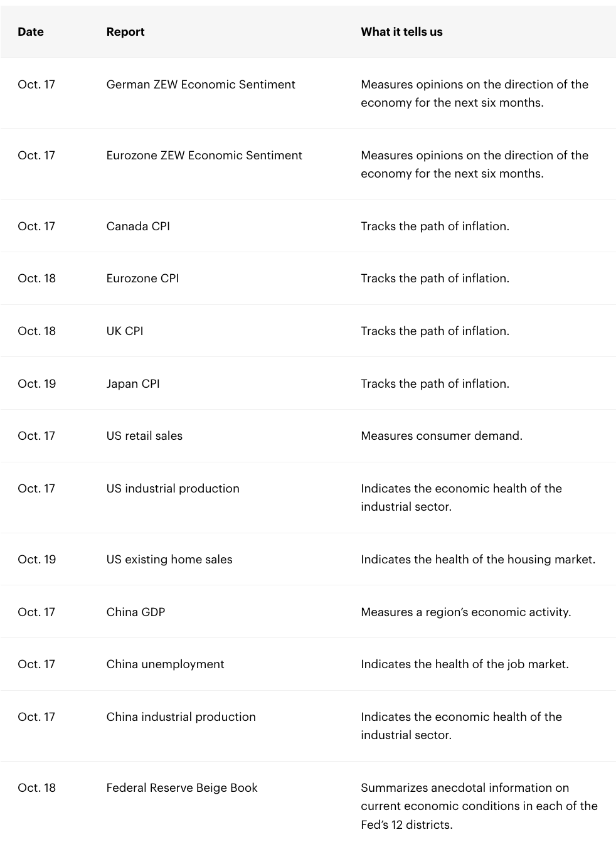Click the 'Measures consumer demand.' description
616x847 pixels.
tap(442, 436)
